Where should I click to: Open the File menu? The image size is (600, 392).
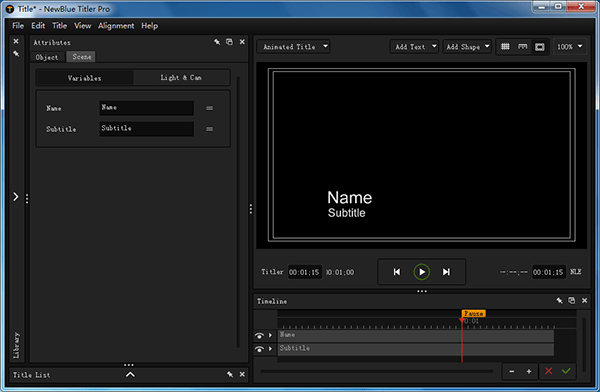18,26
